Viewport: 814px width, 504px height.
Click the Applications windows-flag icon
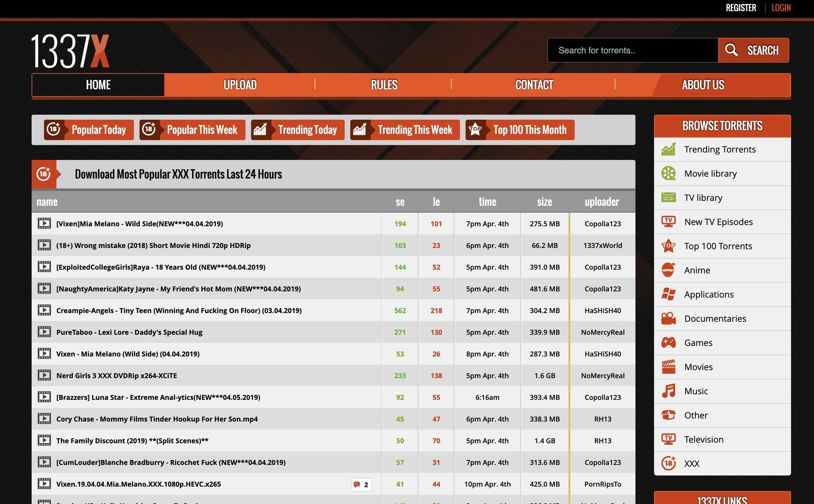[x=668, y=294]
